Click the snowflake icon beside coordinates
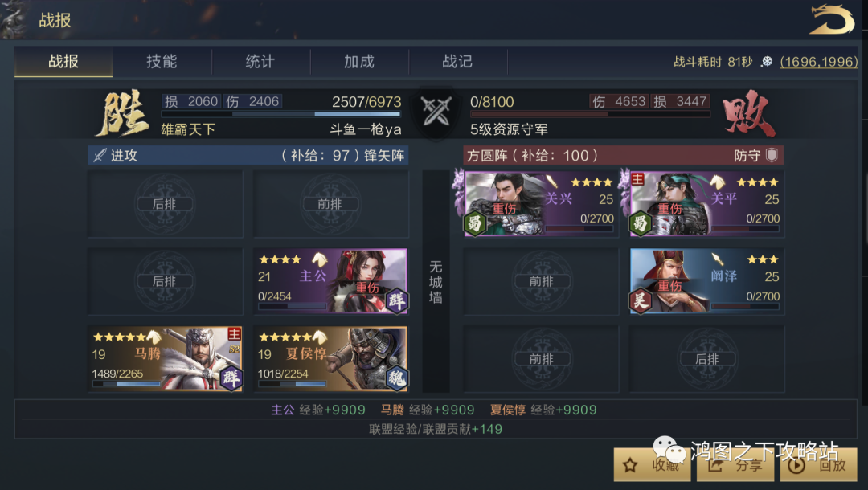This screenshot has height=490, width=868. coord(767,62)
